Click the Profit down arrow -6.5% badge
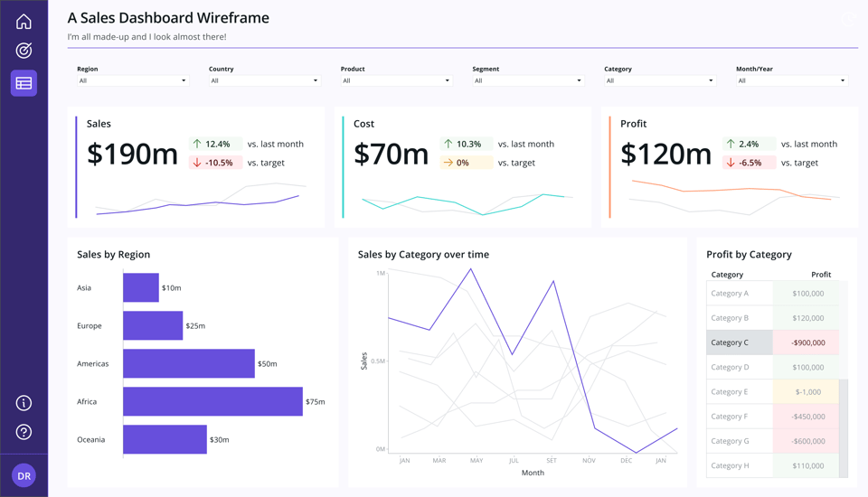This screenshot has height=497, width=868. 749,163
